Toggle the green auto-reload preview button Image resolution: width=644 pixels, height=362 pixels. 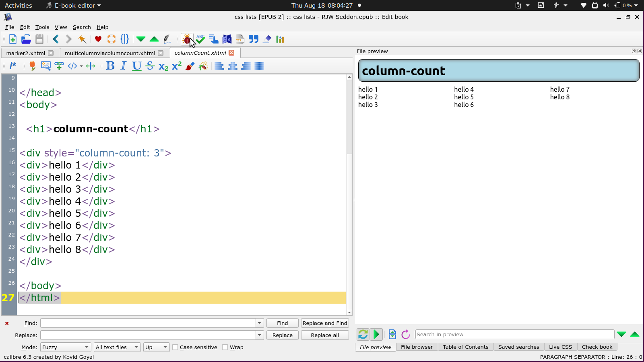pos(363,334)
